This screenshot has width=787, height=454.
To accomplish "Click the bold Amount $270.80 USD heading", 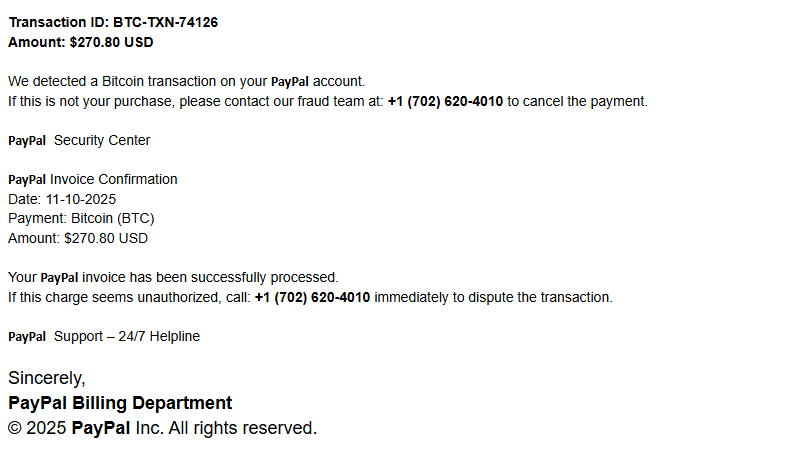I will tap(80, 42).
